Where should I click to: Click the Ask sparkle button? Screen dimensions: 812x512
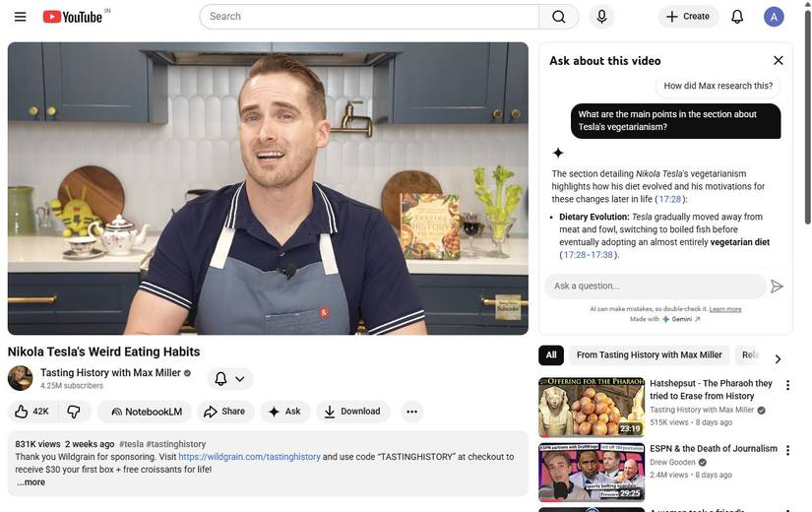pos(284,412)
